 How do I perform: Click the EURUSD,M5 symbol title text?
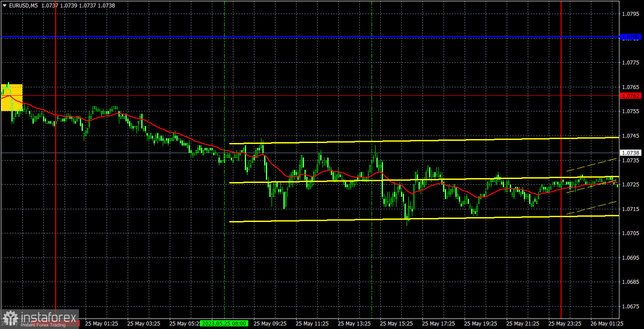point(23,6)
